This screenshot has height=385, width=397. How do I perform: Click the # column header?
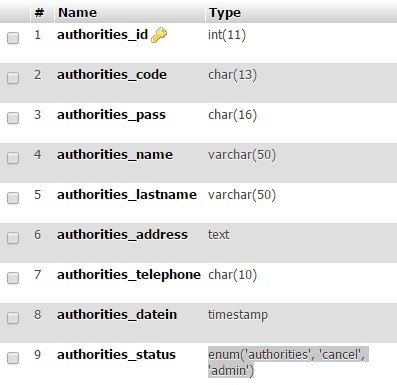coord(39,13)
